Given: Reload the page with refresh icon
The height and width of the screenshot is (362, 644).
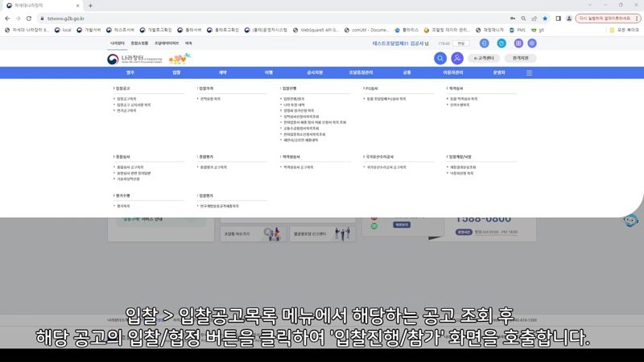Looking at the screenshot, I should pyautogui.click(x=29, y=19).
